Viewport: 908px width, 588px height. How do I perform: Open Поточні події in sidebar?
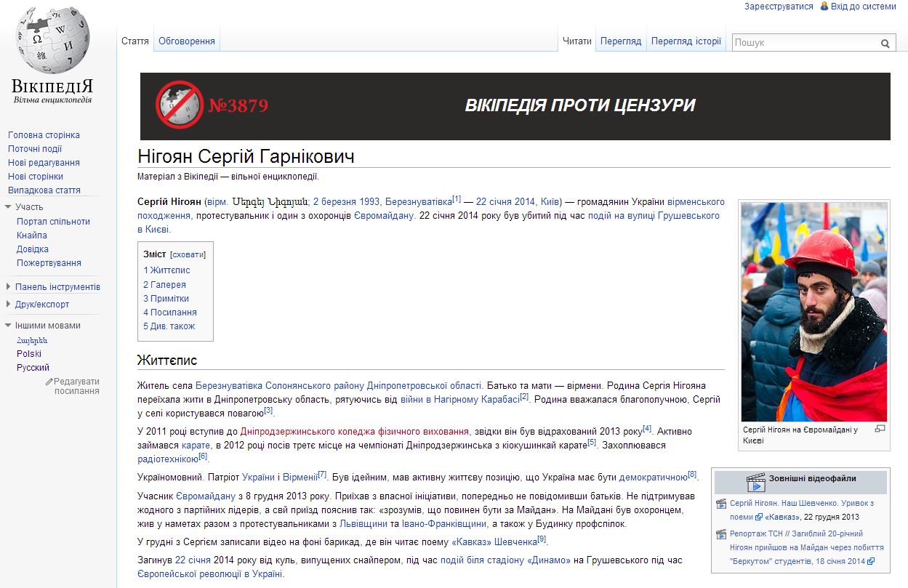click(35, 149)
